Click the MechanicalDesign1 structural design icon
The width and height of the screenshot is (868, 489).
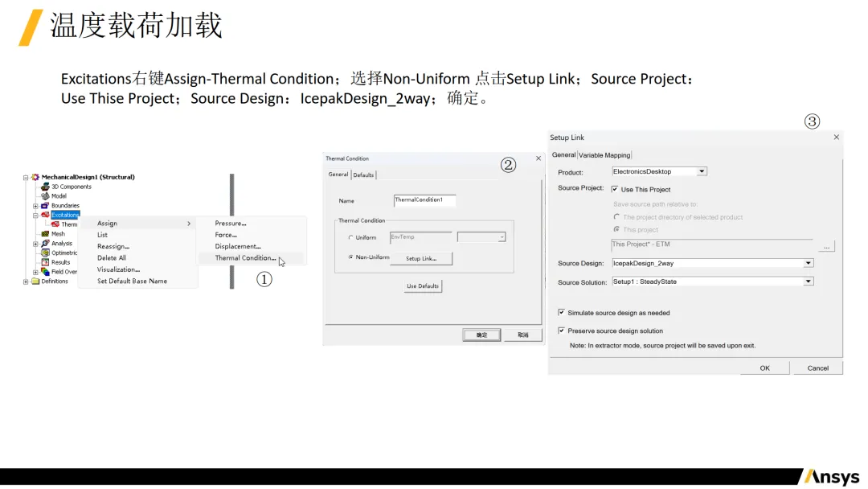(35, 177)
